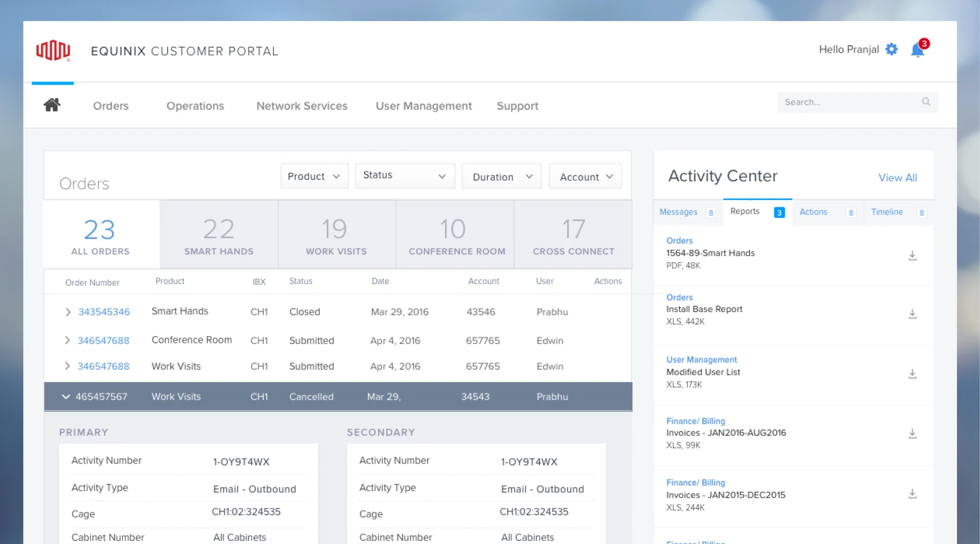
Task: Open the User Management menu
Action: click(x=423, y=106)
